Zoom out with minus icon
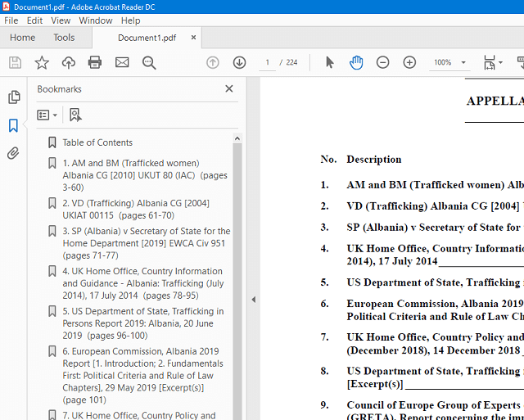The width and height of the screenshot is (524, 420). pyautogui.click(x=382, y=62)
